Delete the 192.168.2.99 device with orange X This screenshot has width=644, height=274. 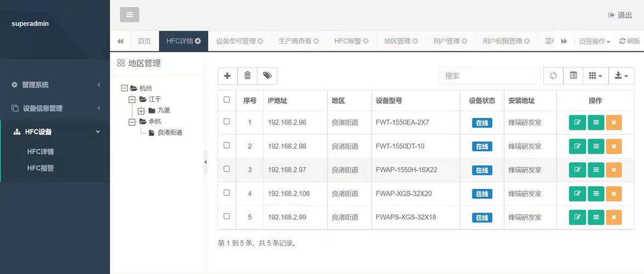pyautogui.click(x=614, y=218)
